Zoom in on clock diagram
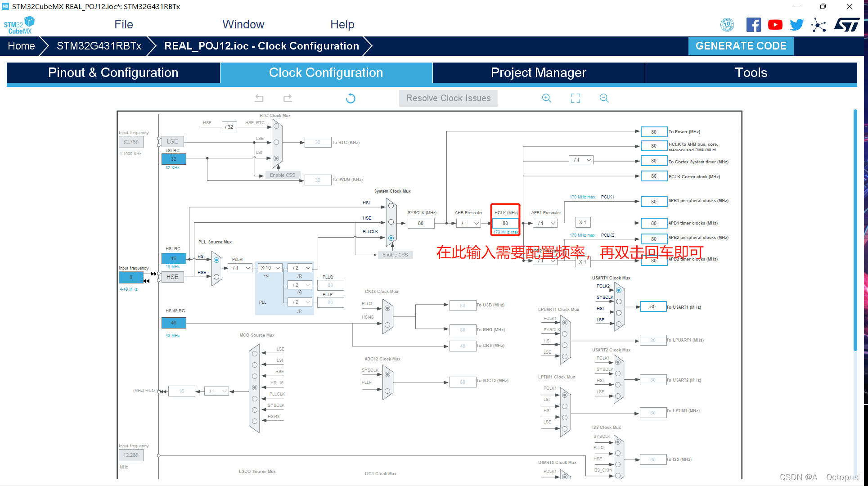This screenshot has height=486, width=868. 546,98
